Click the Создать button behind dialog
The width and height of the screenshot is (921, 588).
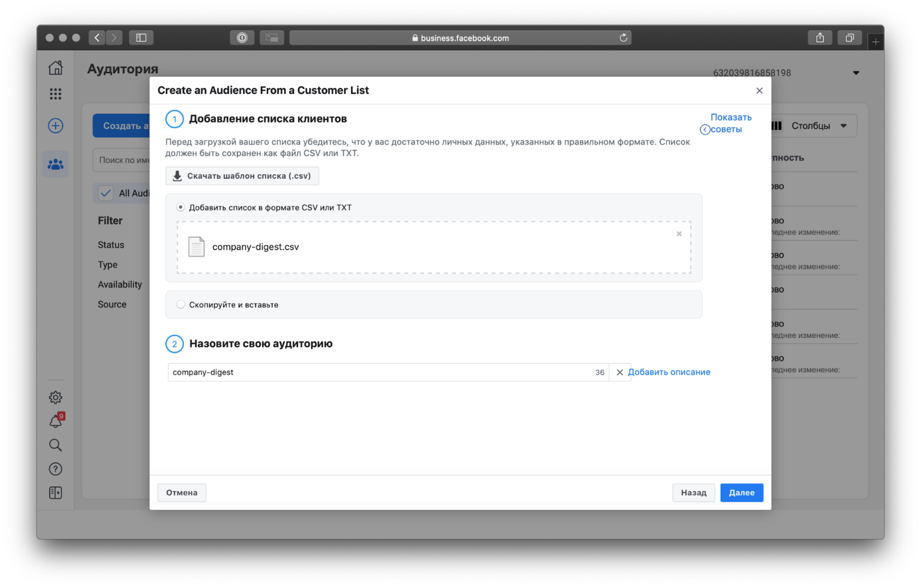pyautogui.click(x=121, y=126)
